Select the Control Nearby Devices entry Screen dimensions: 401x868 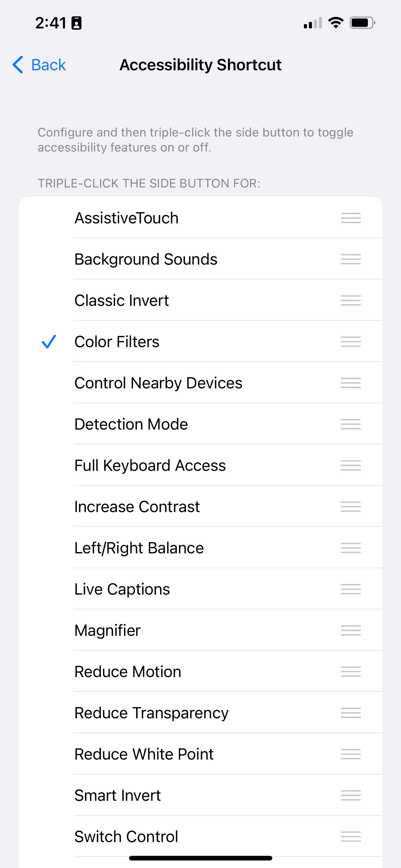[158, 383]
